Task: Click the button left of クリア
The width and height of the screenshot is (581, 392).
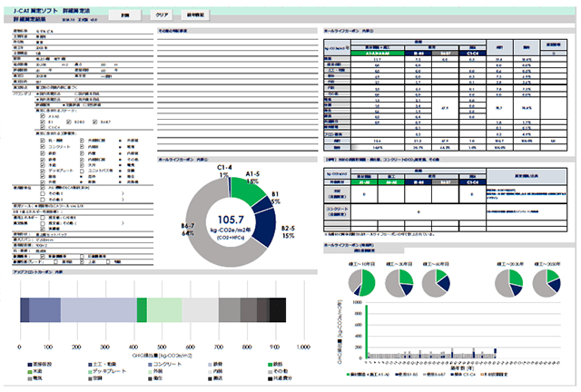Action: [125, 15]
